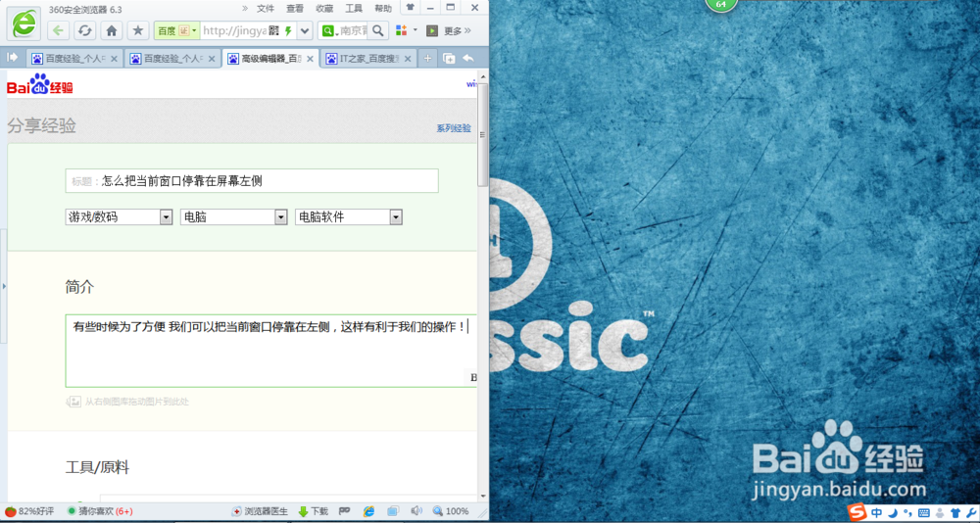Viewport: 980px width, 523px height.
Task: Mute sound with the speaker icon
Action: pyautogui.click(x=416, y=511)
